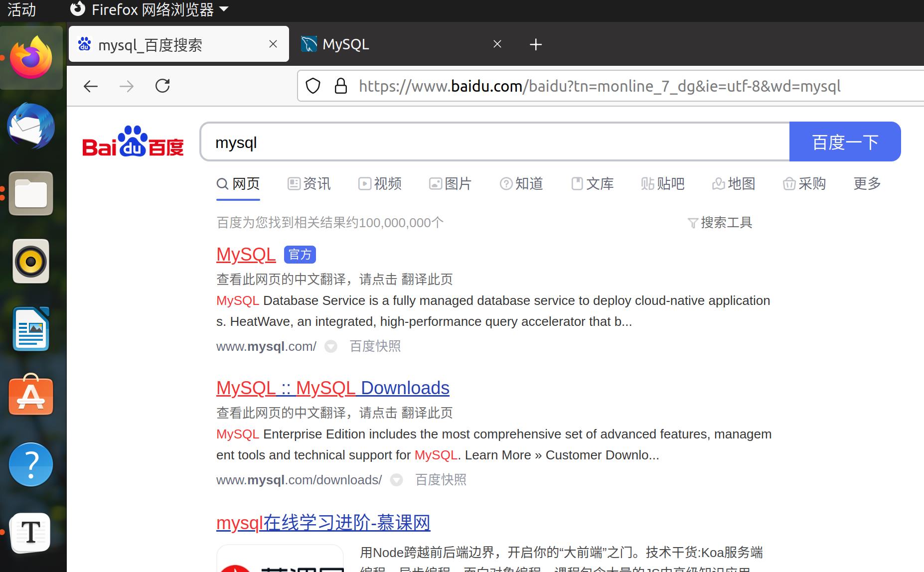Open the Firefox 网络浏览器 app menu
924x572 pixels.
pyautogui.click(x=149, y=9)
